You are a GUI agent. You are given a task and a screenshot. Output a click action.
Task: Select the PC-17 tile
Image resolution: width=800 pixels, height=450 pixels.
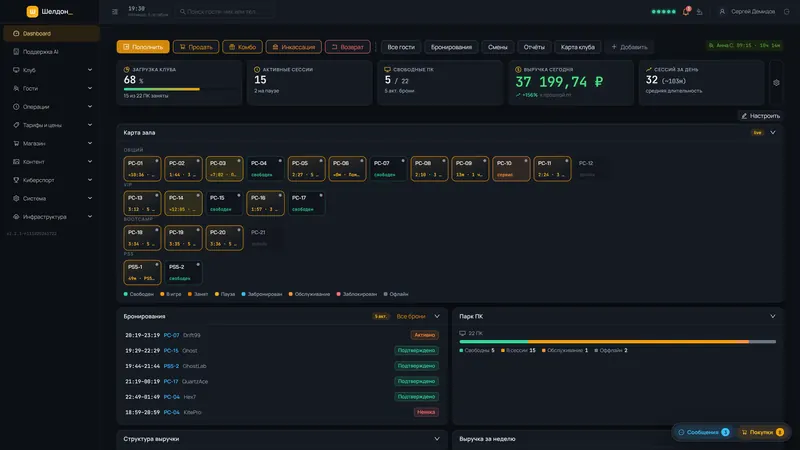pos(306,203)
